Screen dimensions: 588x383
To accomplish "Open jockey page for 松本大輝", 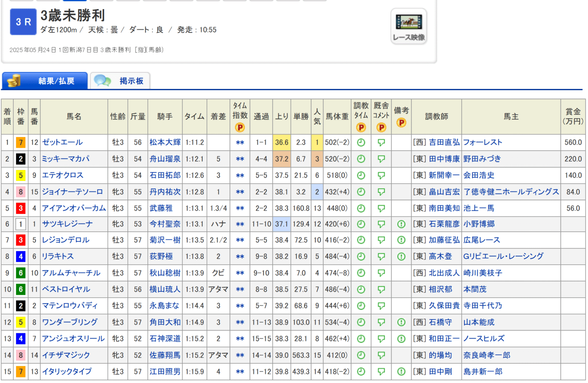I will (165, 143).
